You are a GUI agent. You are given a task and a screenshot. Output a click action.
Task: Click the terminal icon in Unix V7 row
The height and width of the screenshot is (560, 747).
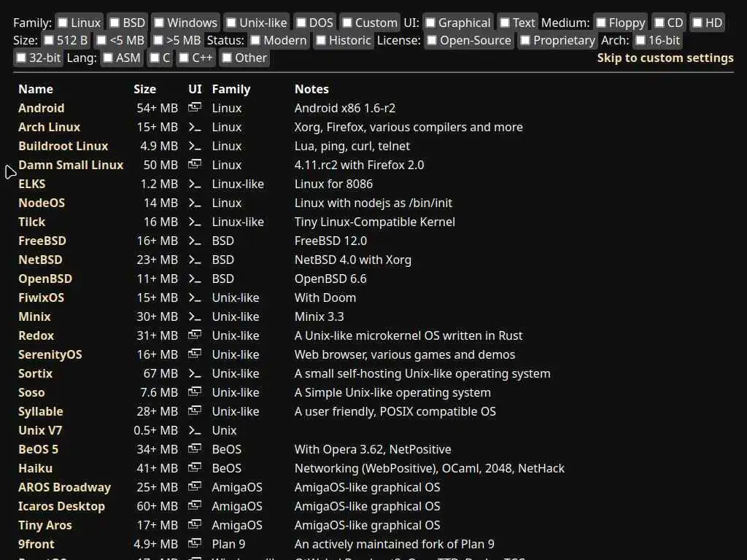click(x=194, y=430)
